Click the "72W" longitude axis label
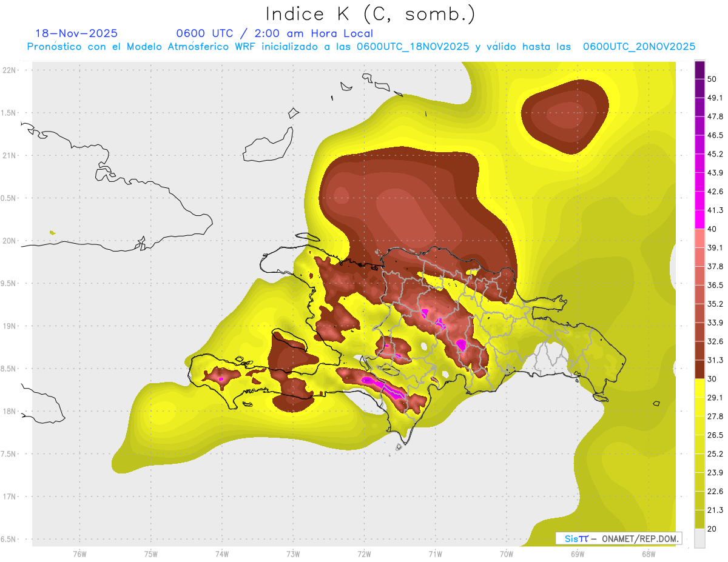Screen dimensions: 728x562 (x=364, y=554)
